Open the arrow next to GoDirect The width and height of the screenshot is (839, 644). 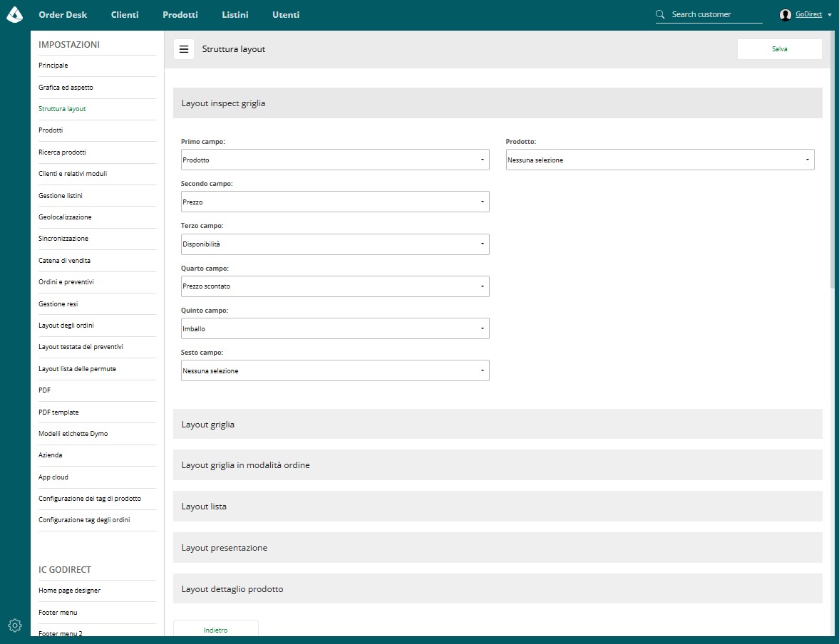click(830, 15)
